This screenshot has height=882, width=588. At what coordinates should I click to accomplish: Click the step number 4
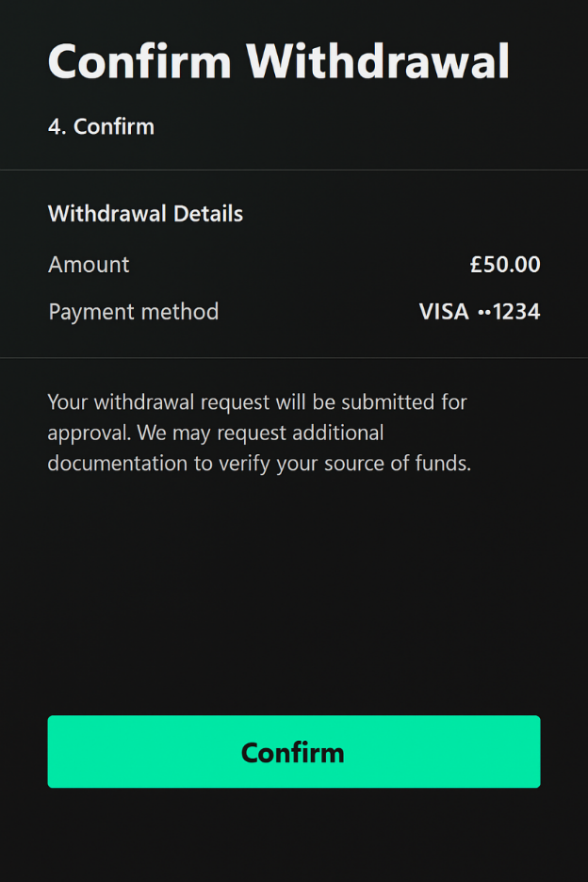point(56,126)
